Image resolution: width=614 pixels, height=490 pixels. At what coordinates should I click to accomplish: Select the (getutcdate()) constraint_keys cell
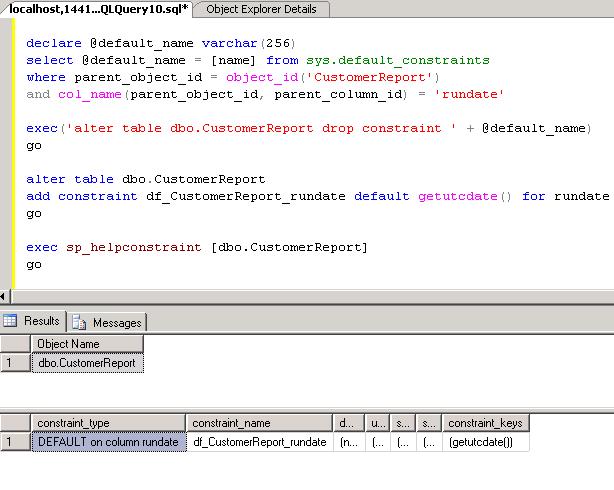[485, 442]
